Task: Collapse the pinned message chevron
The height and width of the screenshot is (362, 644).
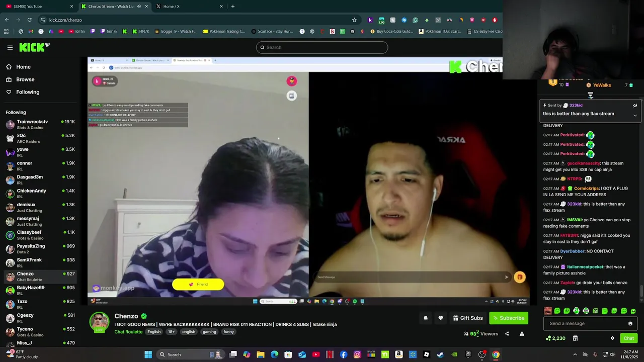Action: point(635,115)
